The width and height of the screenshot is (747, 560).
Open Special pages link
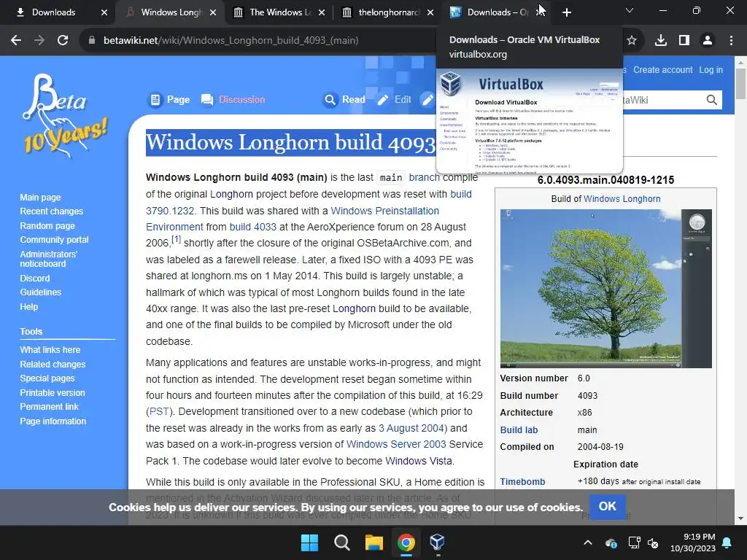(47, 378)
